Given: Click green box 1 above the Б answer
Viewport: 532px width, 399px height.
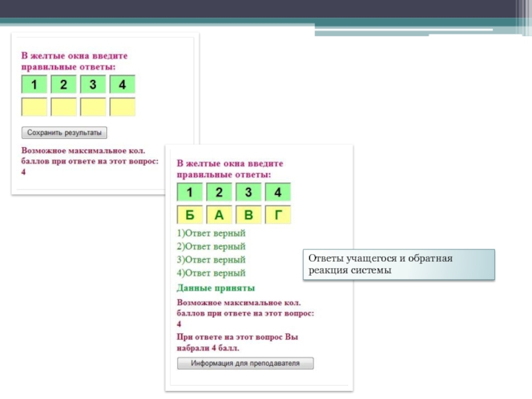Looking at the screenshot, I should click(x=190, y=192).
